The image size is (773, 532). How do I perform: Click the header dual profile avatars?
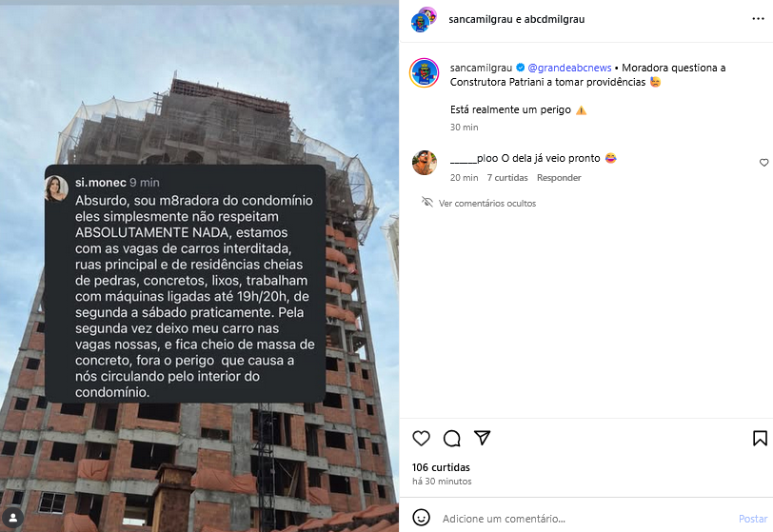pyautogui.click(x=424, y=20)
